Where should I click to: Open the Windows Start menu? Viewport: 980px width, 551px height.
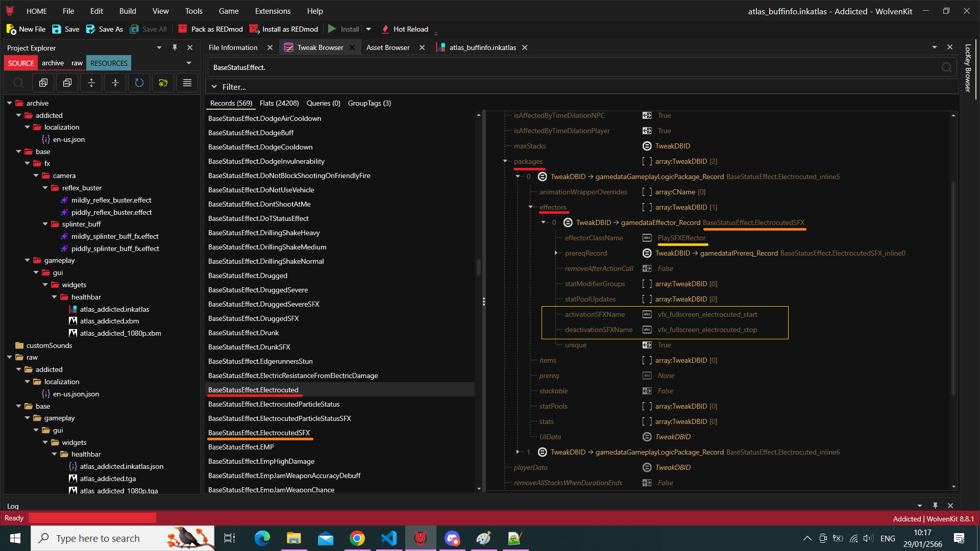15,538
